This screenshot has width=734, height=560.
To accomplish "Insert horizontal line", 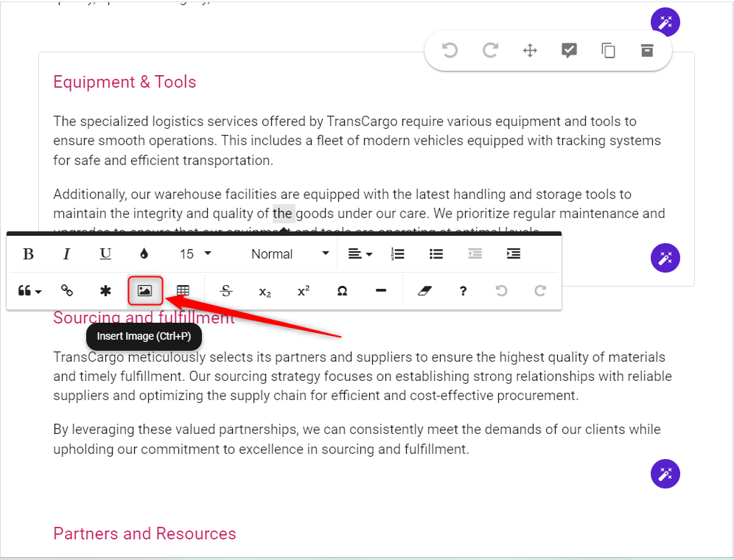I will pyautogui.click(x=381, y=291).
